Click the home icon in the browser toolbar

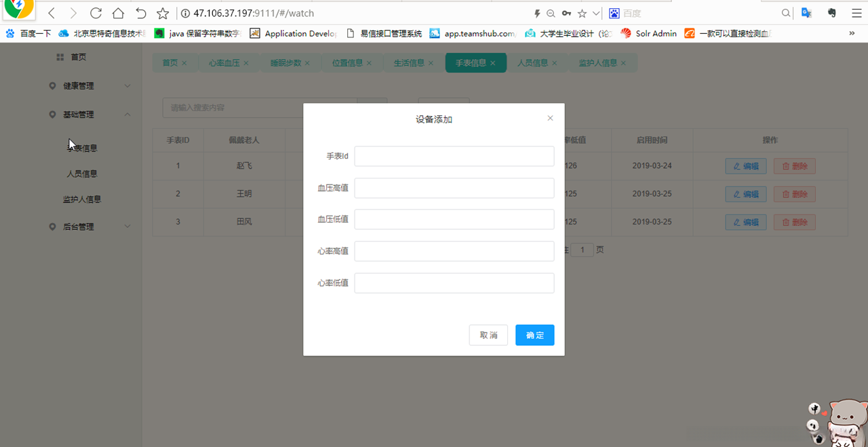(117, 12)
